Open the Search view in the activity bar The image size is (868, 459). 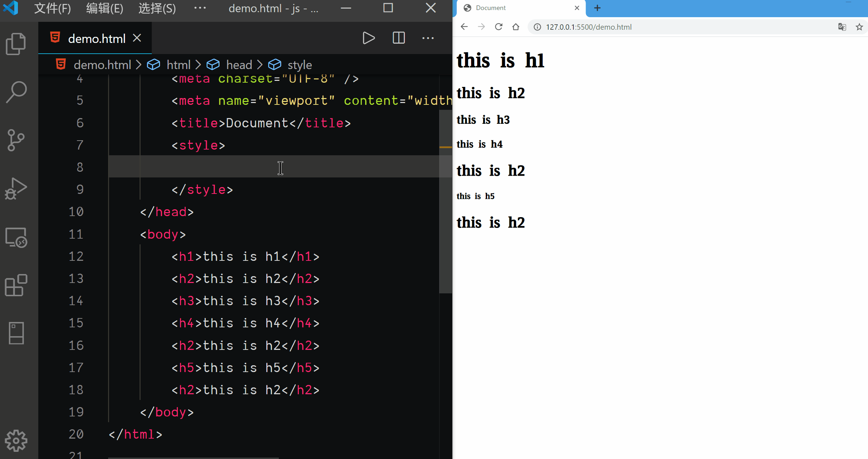16,92
